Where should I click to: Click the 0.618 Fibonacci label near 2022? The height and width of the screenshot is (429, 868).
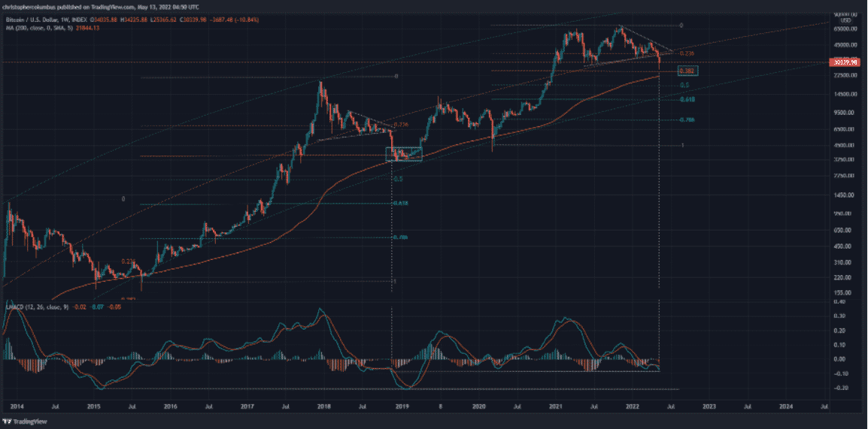point(687,99)
